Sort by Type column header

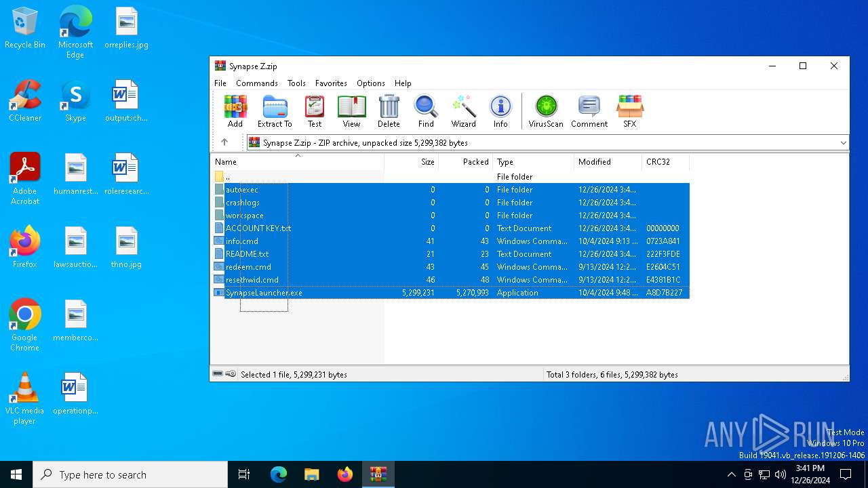533,162
